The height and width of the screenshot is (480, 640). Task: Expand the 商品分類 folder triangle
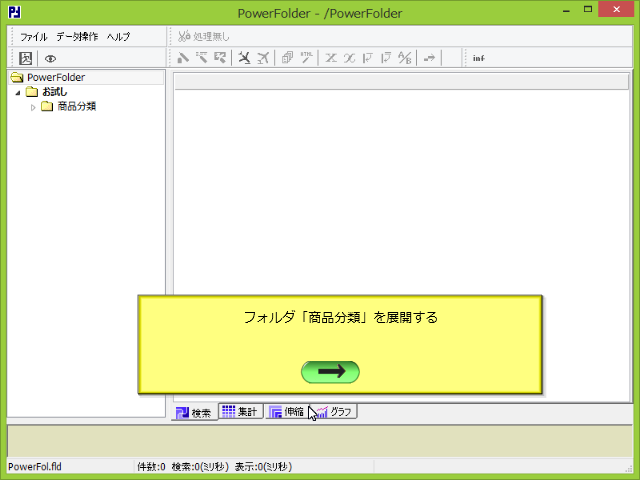point(33,107)
